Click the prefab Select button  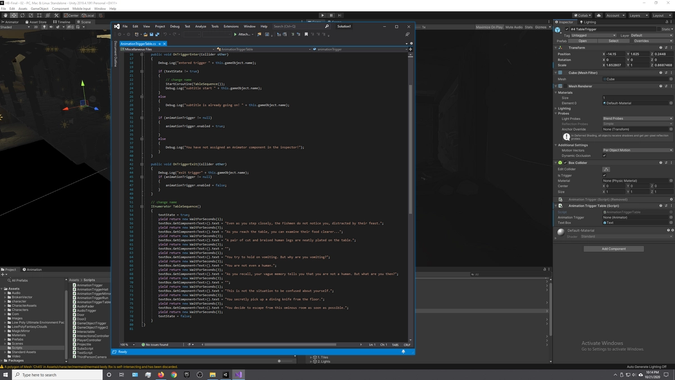[613, 41]
